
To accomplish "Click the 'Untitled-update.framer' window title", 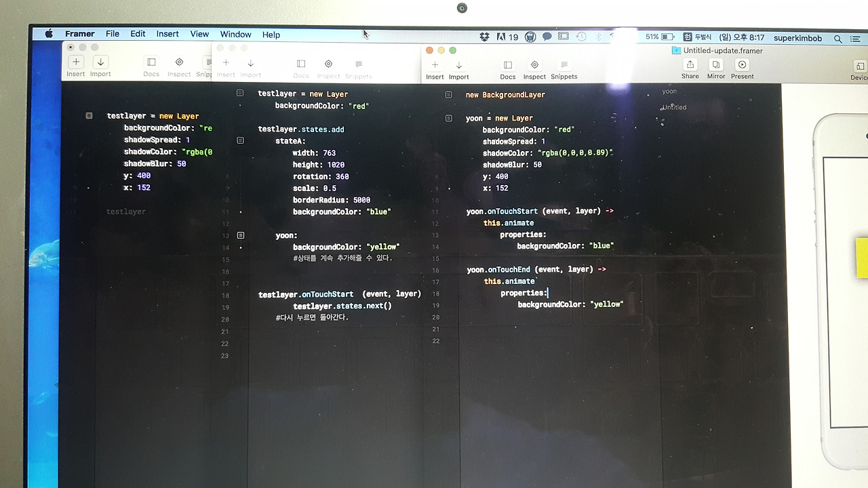I will tap(723, 51).
